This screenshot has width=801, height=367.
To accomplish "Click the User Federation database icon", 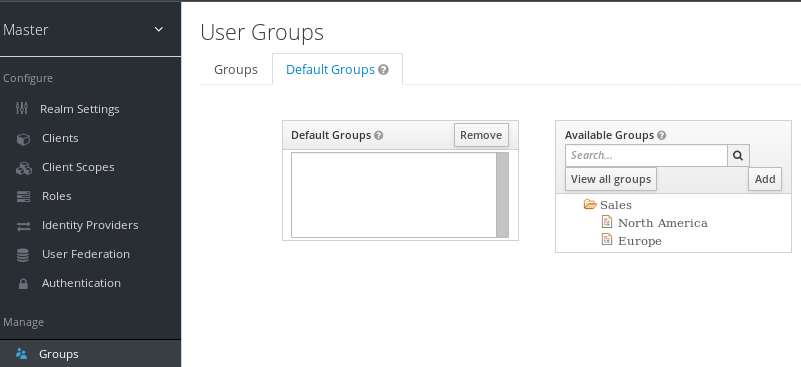I will tap(22, 255).
